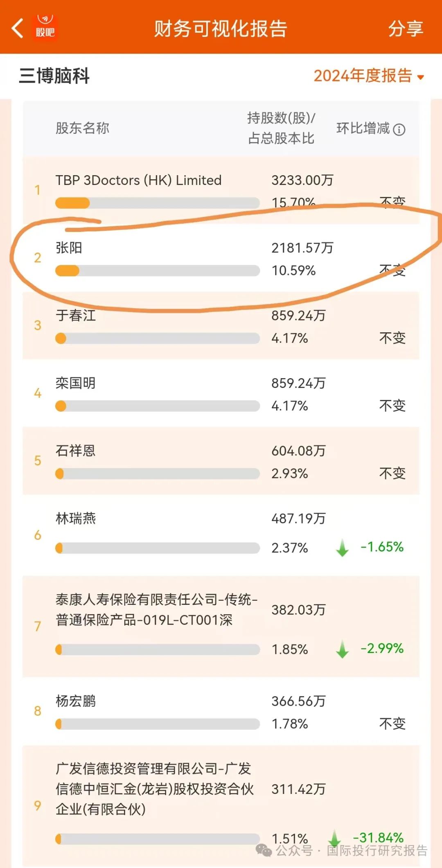Select shareholder 石祥恩
The height and width of the screenshot is (868, 442).
[x=76, y=451]
